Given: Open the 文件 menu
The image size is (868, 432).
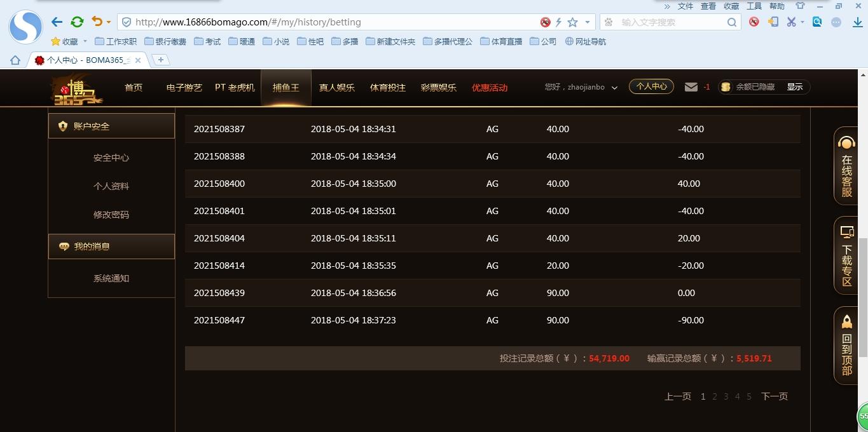Looking at the screenshot, I should (685, 6).
